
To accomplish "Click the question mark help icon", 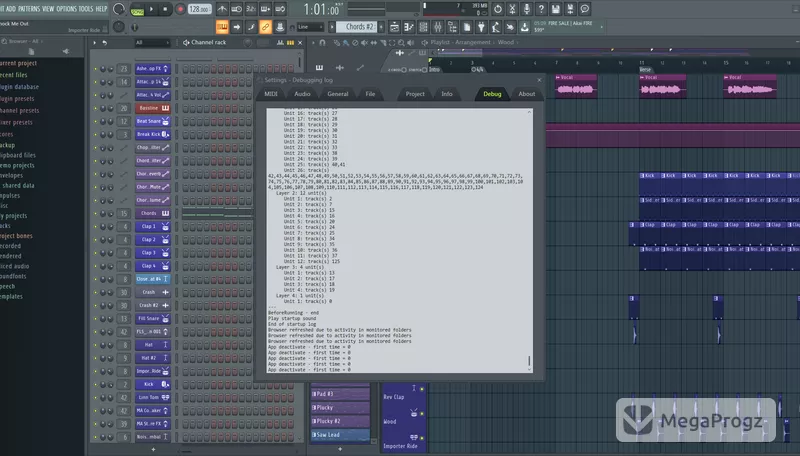I will point(541,9).
